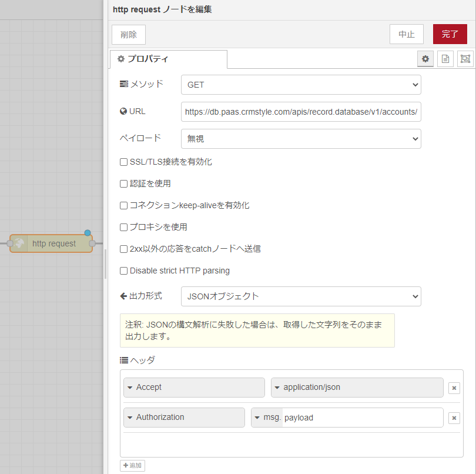This screenshot has height=474, width=476.
Task: Click the JSON parse failure note text
Action: [253, 331]
